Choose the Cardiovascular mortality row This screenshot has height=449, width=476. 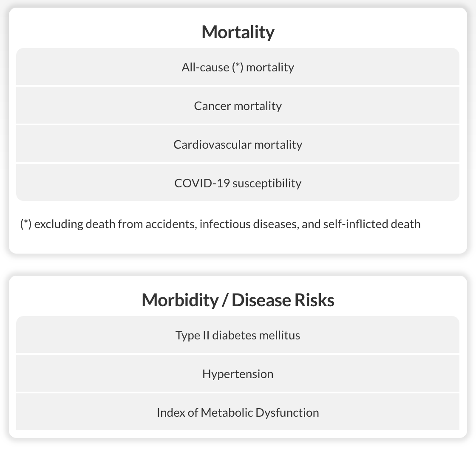(238, 144)
